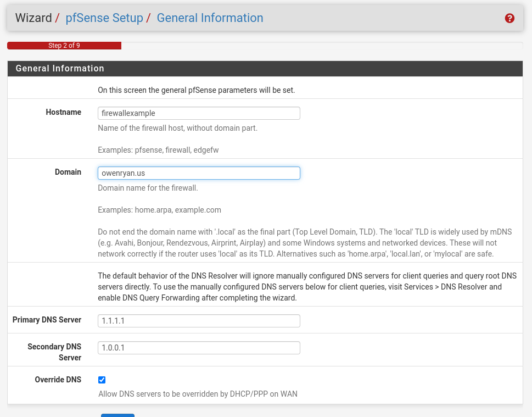
Task: Click the Override DNS label
Action: (x=58, y=379)
